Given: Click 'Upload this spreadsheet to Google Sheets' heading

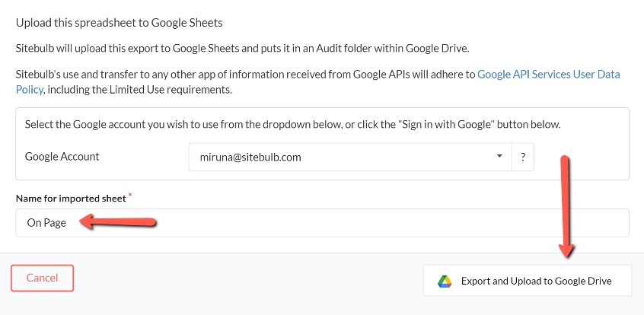Looking at the screenshot, I should tap(119, 23).
